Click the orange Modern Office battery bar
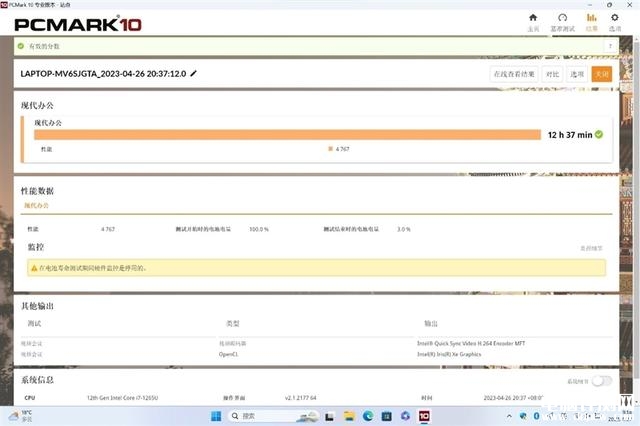The width and height of the screenshot is (640, 426). click(287, 135)
